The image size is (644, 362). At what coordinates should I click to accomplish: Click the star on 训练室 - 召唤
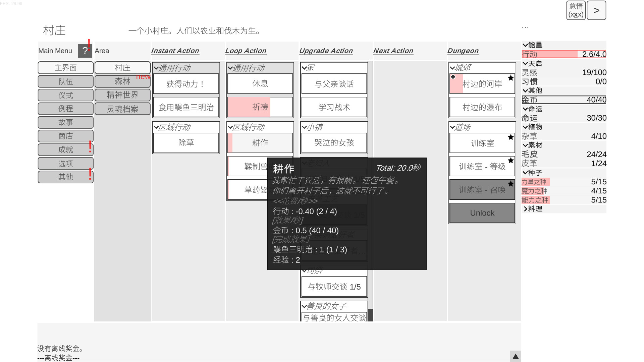tap(511, 183)
